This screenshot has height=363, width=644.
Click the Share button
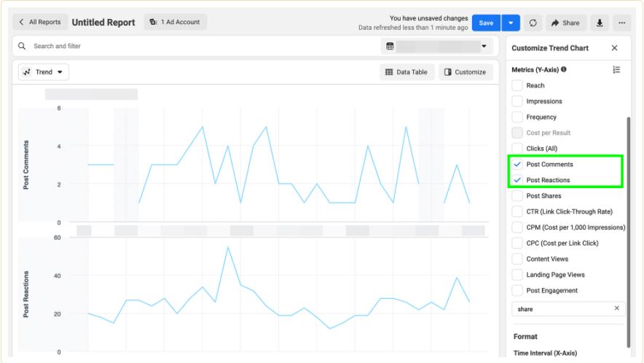(x=565, y=23)
